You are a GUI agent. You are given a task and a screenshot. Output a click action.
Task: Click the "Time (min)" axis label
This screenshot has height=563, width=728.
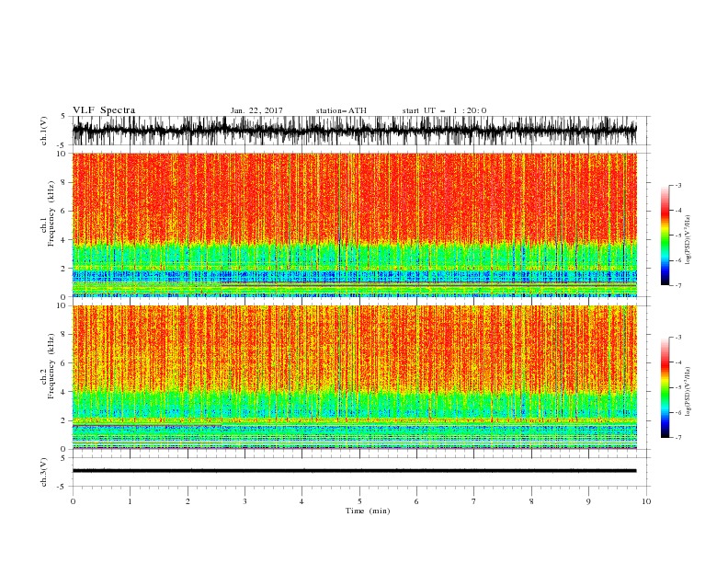click(368, 511)
